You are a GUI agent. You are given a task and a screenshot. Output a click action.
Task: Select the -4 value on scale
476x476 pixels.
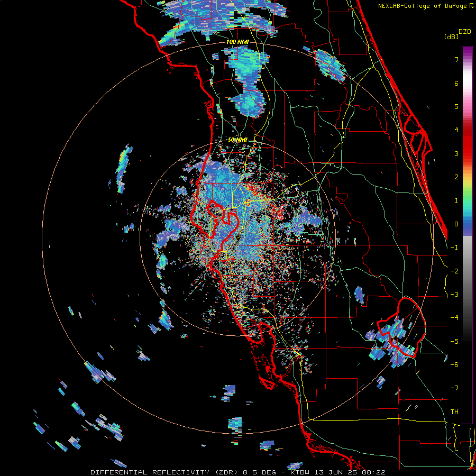pos(454,318)
